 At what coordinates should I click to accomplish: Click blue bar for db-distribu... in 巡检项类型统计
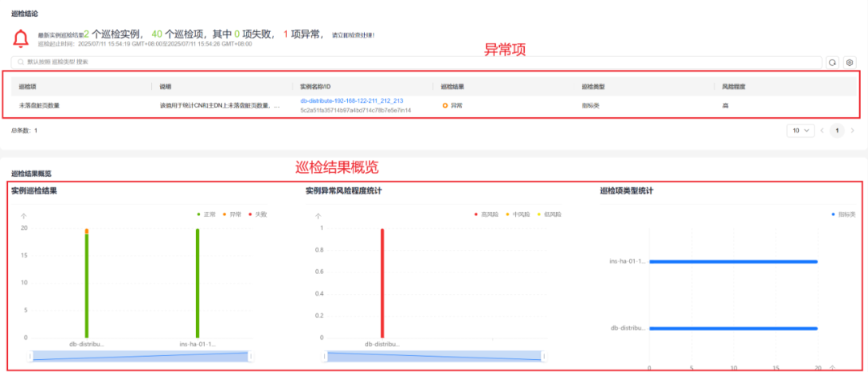point(734,329)
